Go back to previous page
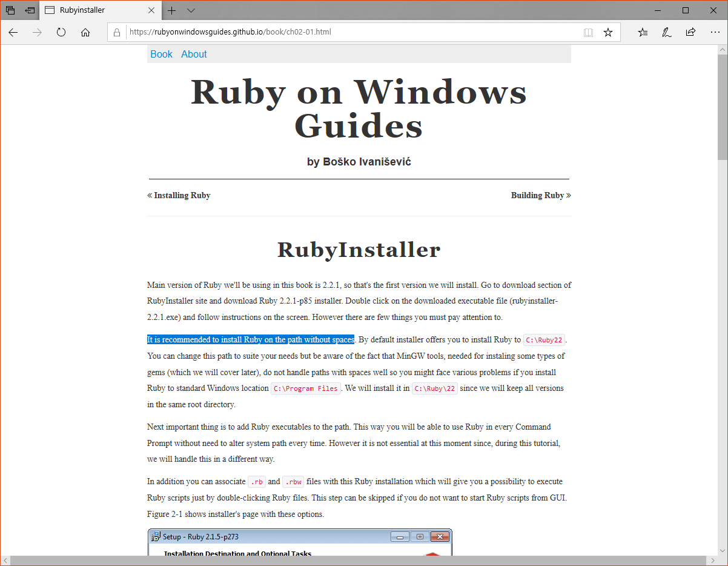728x566 pixels. coord(13,32)
